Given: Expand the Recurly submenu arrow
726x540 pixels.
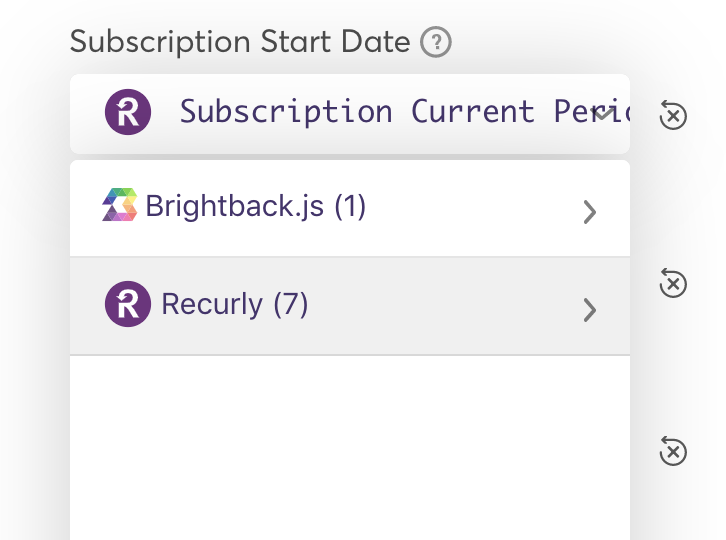Looking at the screenshot, I should (590, 310).
